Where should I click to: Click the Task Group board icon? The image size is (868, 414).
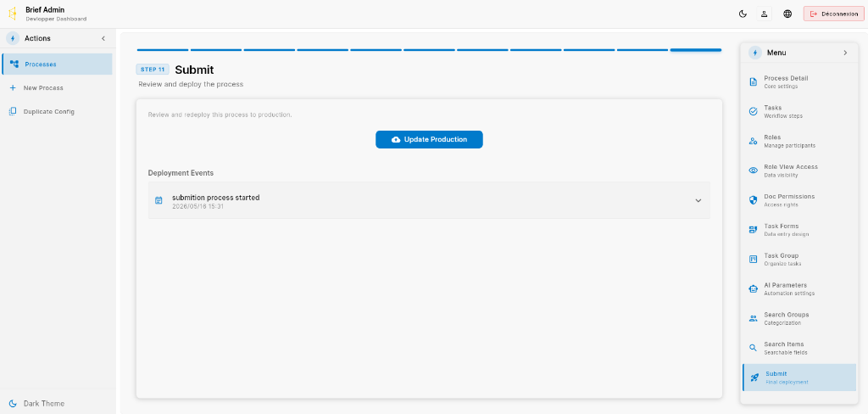(x=753, y=260)
